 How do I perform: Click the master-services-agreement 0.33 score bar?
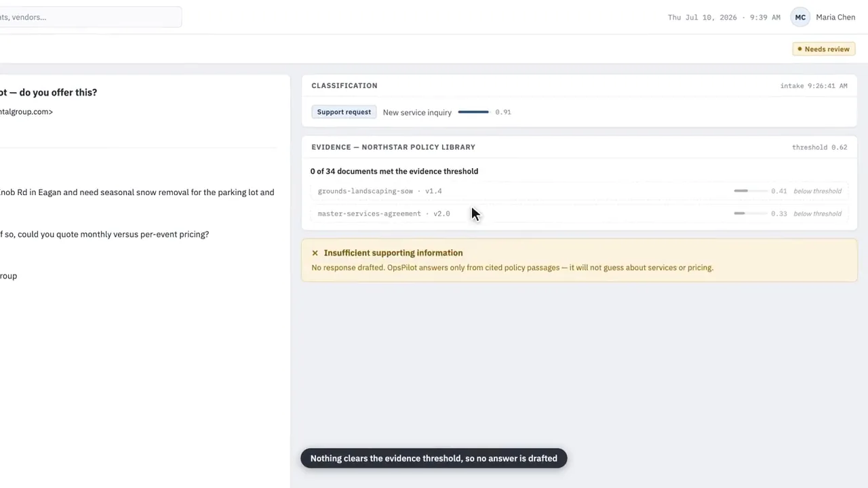point(750,213)
